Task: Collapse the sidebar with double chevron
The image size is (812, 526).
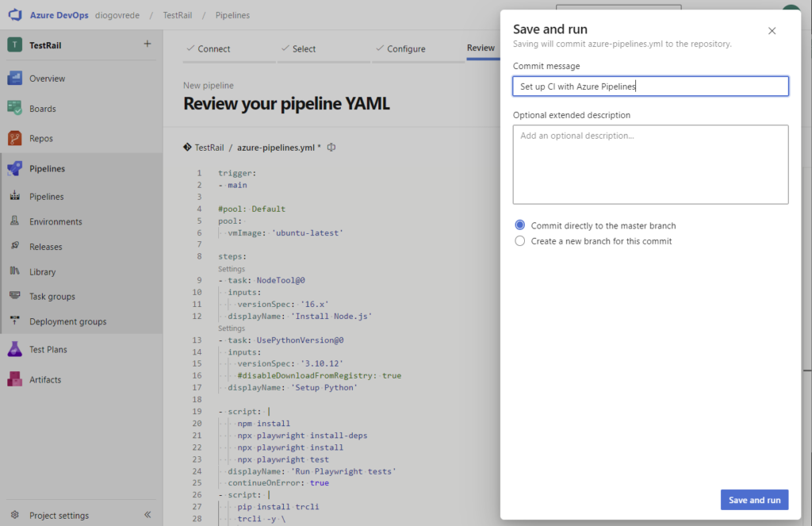Action: (147, 515)
